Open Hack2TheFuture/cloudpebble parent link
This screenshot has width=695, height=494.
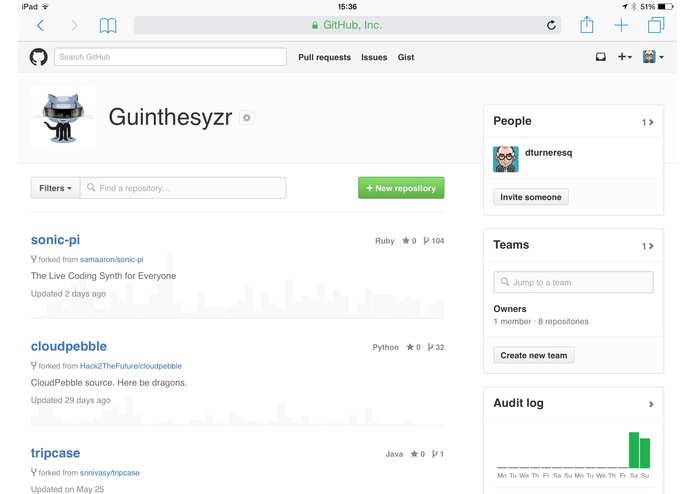point(131,366)
